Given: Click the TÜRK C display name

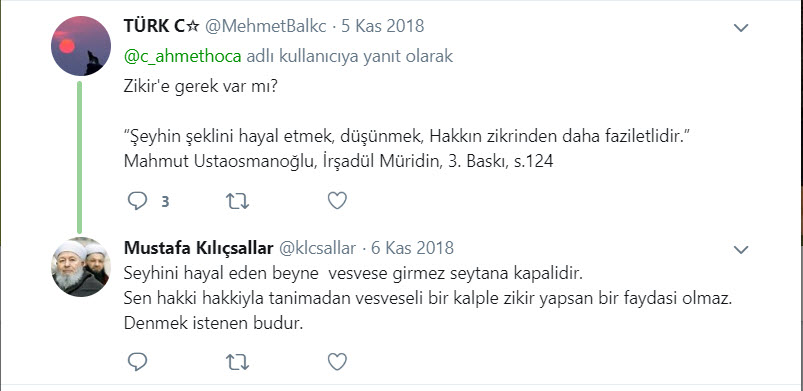Looking at the screenshot, I should click(162, 26).
